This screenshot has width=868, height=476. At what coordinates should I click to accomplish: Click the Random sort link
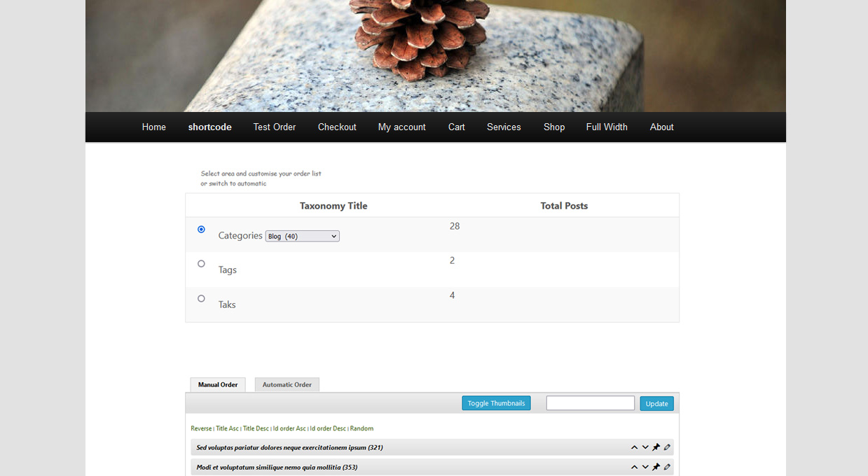361,428
